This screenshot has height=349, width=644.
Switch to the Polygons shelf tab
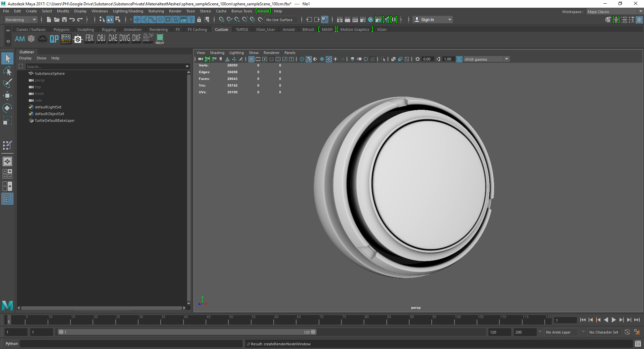[x=61, y=30]
